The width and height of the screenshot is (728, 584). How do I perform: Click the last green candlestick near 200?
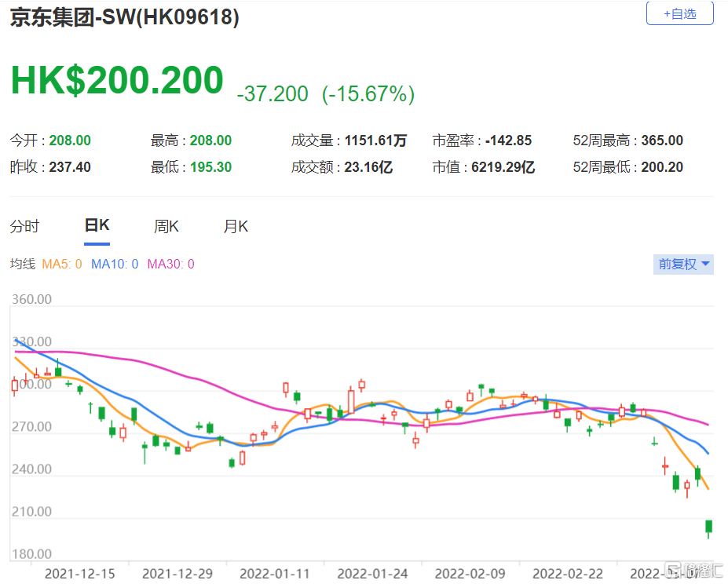click(708, 527)
